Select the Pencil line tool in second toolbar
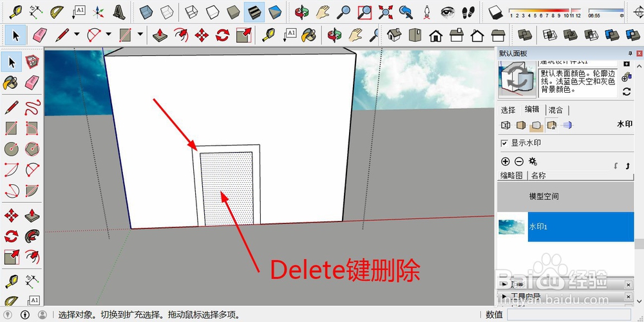The image size is (644, 322). pyautogui.click(x=62, y=35)
